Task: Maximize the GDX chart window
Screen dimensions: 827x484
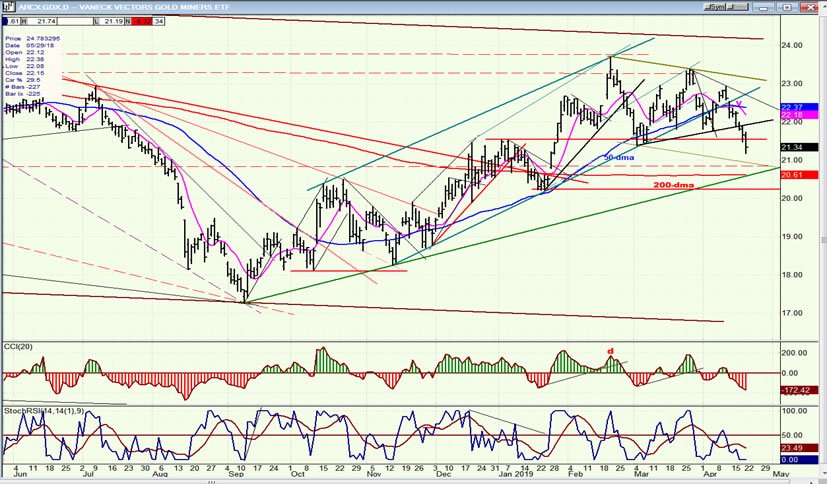Action: click(x=787, y=7)
